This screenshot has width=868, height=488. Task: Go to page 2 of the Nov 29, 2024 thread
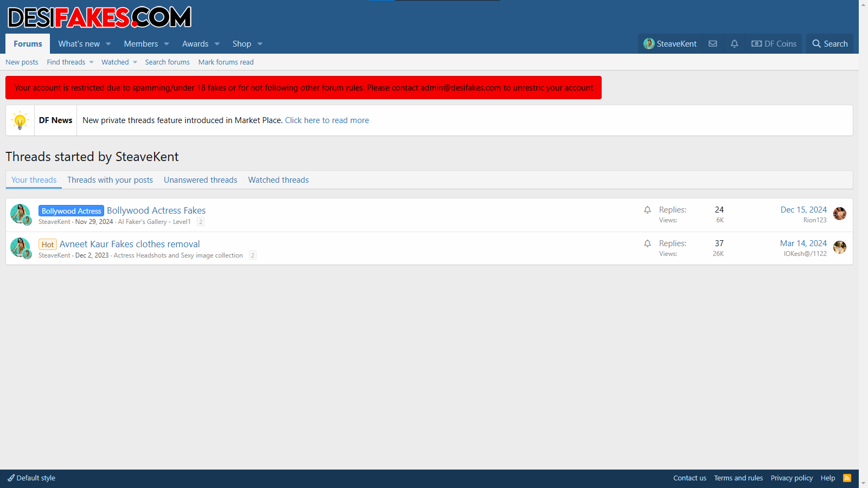pyautogui.click(x=201, y=222)
